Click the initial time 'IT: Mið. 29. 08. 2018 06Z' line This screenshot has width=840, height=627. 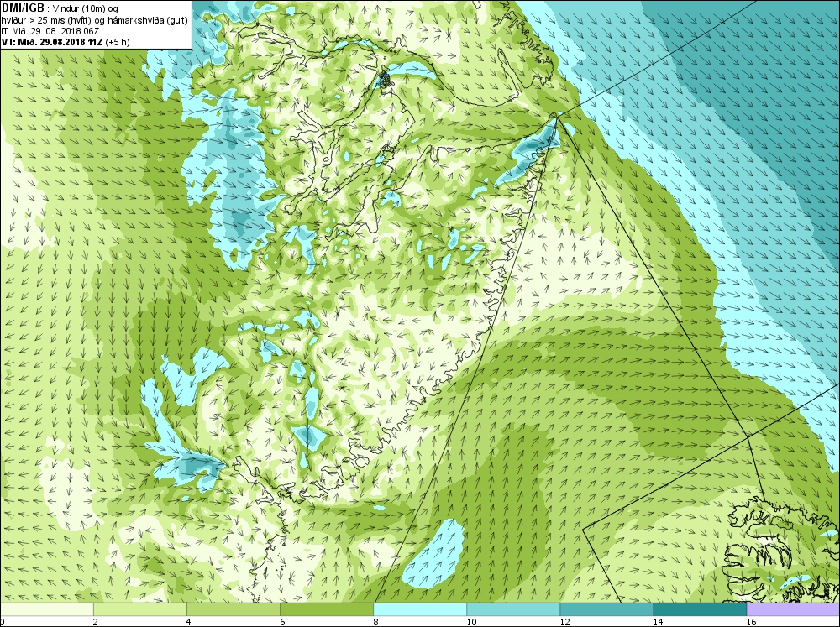[x=50, y=32]
